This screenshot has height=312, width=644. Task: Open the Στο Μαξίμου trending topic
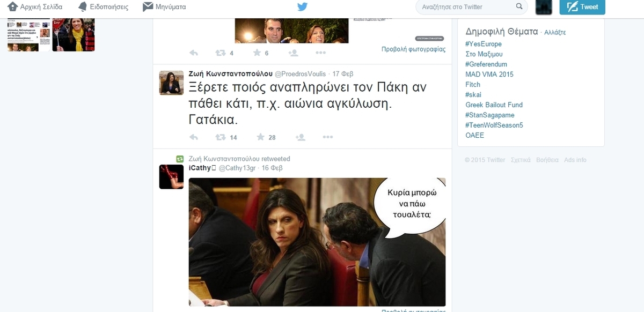(x=484, y=54)
